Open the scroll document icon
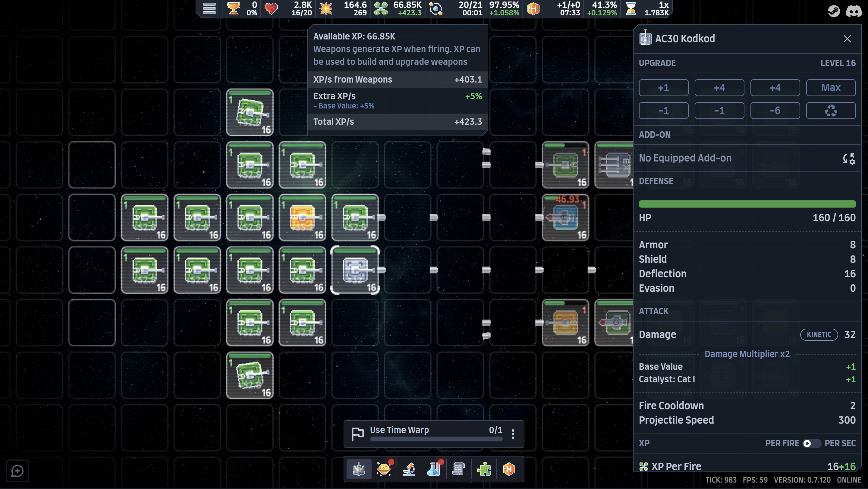868x489 pixels. (x=459, y=469)
